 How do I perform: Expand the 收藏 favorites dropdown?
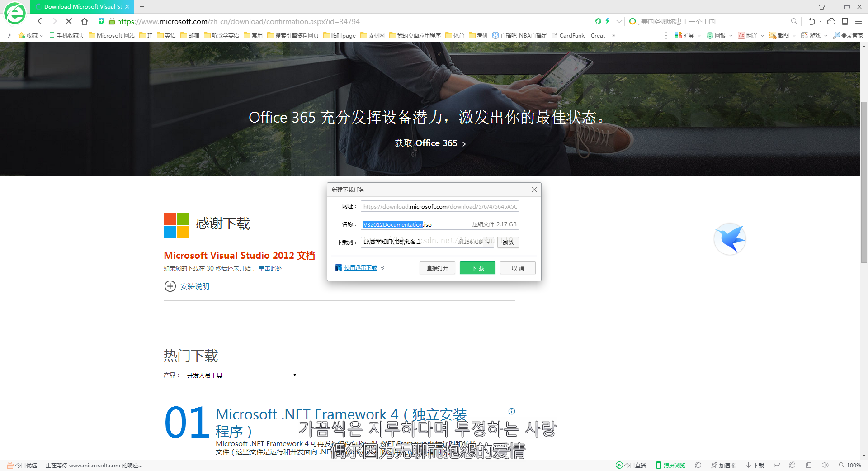(41, 35)
